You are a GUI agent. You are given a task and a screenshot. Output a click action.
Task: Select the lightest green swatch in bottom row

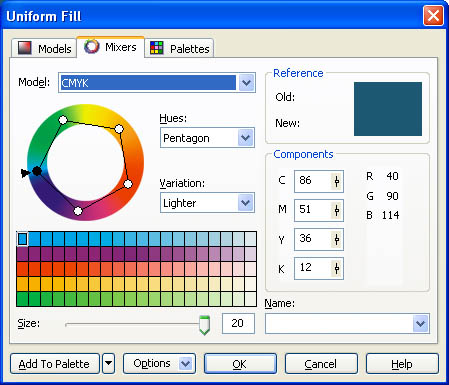(250, 299)
